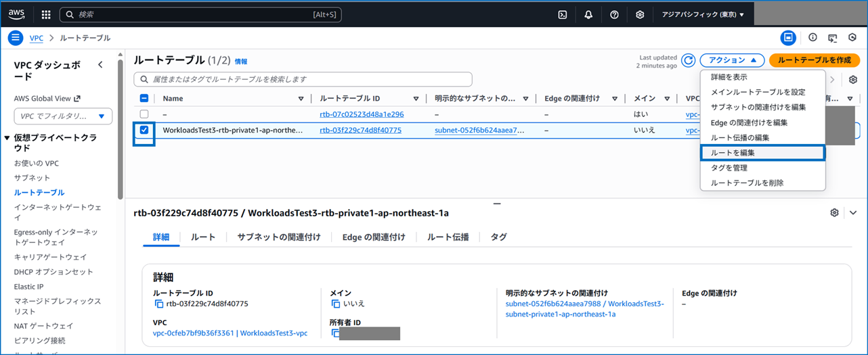Collapse VPC dashboard sidebar arrow

100,65
